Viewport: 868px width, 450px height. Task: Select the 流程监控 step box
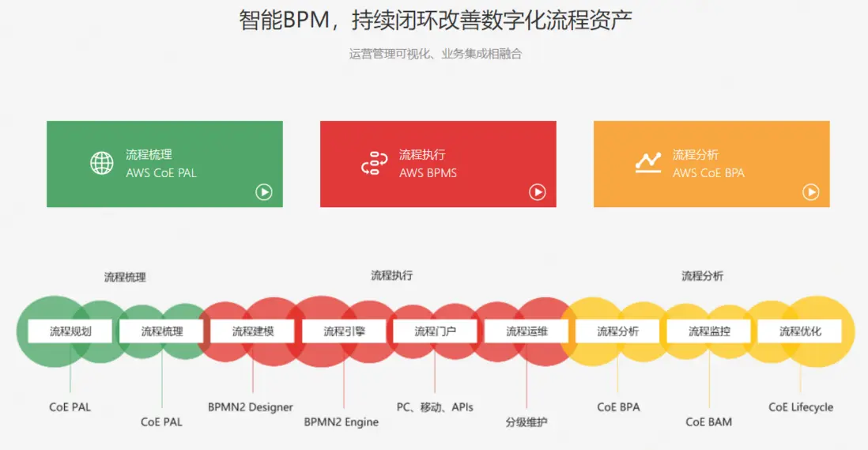point(709,331)
